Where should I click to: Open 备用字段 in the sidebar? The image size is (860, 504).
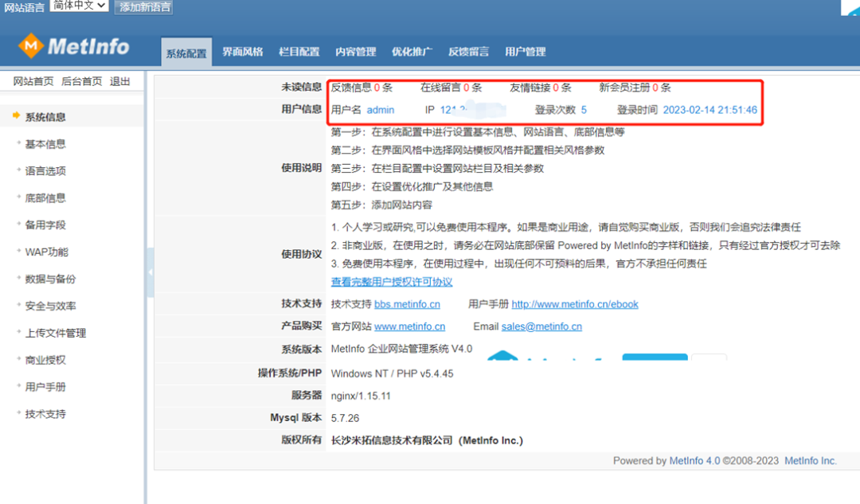45,225
